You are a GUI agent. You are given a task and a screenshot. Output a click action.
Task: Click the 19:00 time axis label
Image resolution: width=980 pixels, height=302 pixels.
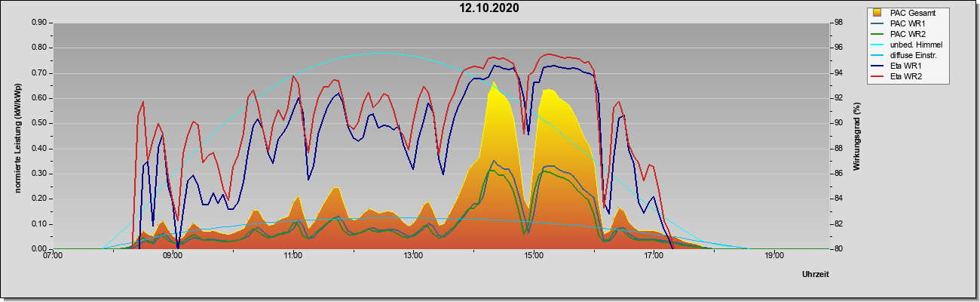[774, 256]
